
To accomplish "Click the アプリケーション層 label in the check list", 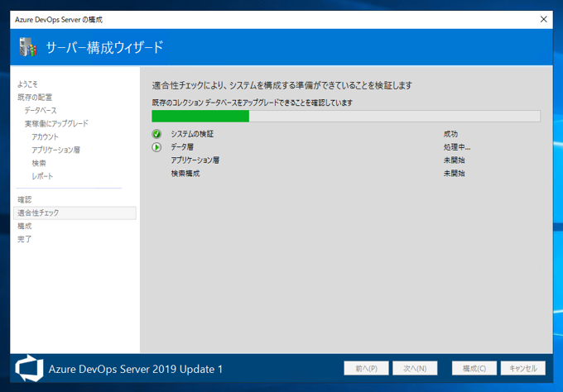I will [195, 160].
